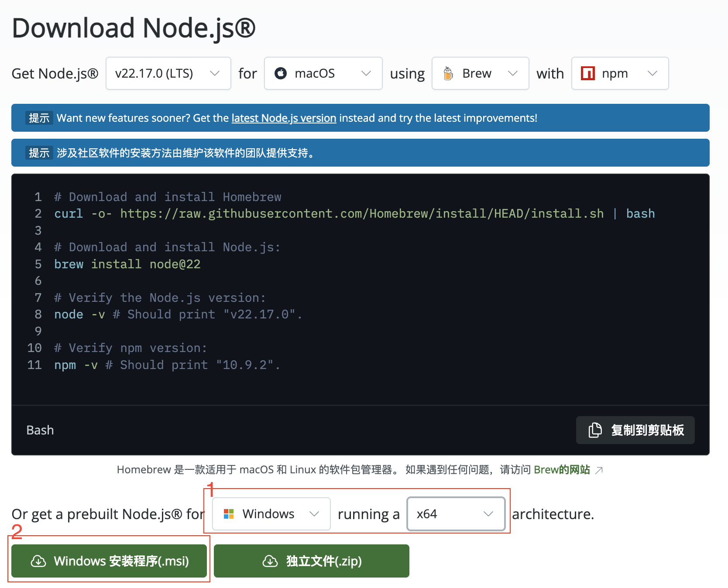Click the download cloud icon on zip button
The image size is (728, 588).
[x=271, y=561]
